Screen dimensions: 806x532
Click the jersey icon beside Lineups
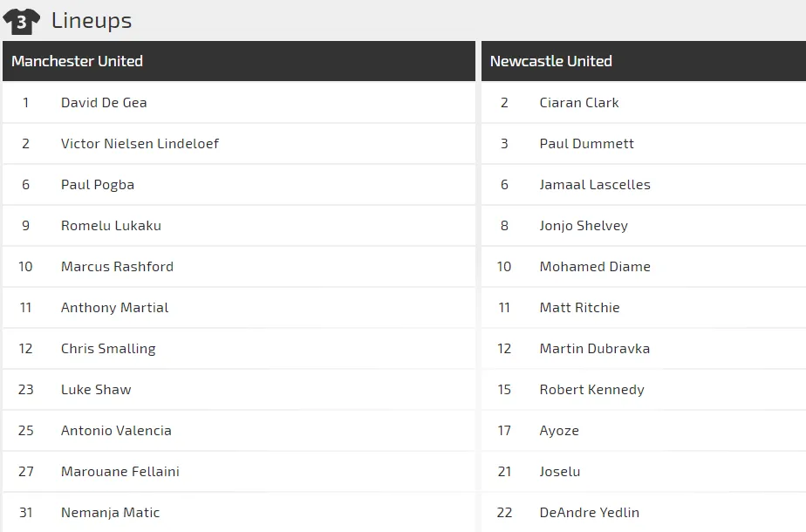point(22,21)
